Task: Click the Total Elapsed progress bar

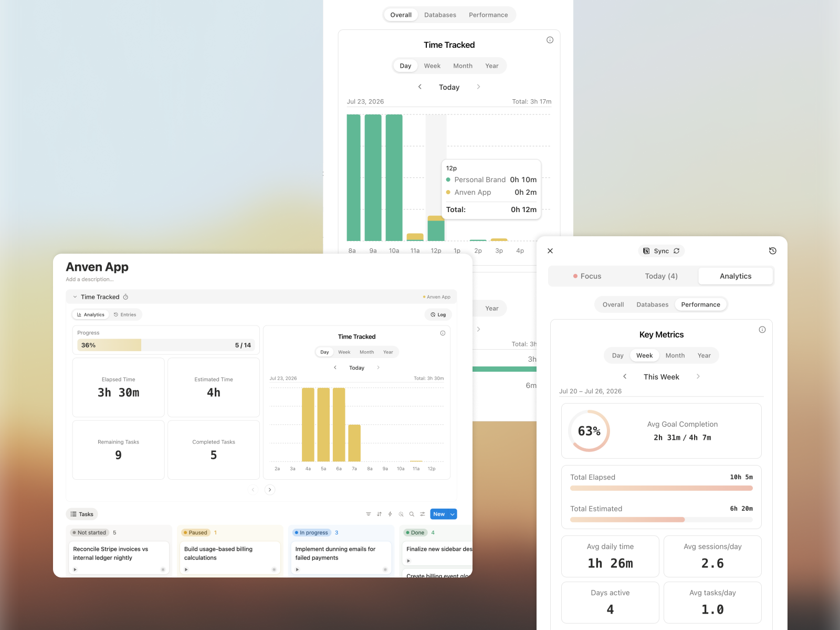Action: point(661,488)
